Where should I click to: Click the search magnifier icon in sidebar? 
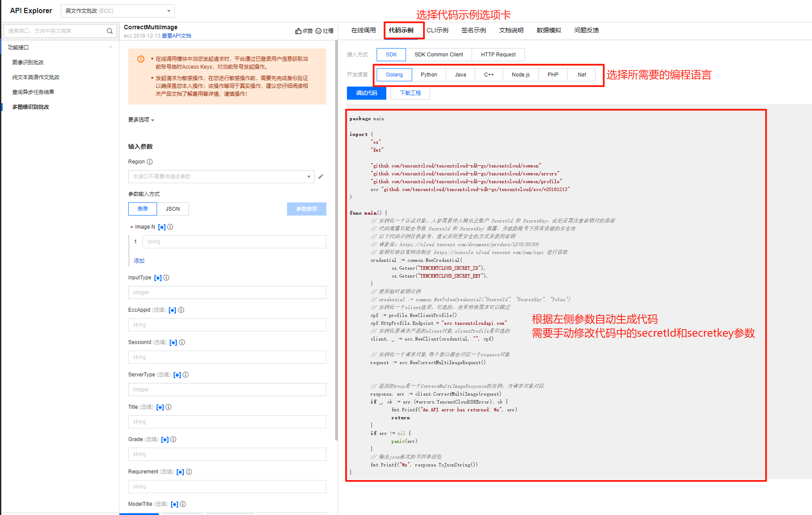[x=109, y=31]
